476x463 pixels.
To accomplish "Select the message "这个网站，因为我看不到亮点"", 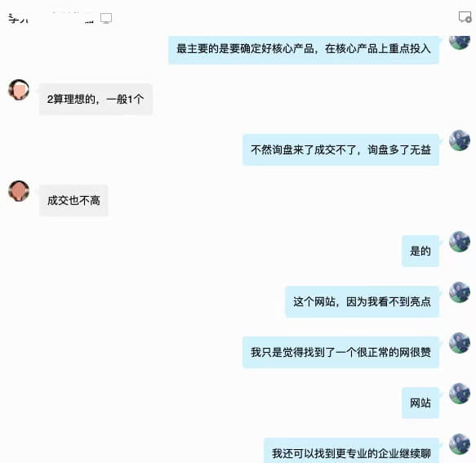I will pyautogui.click(x=362, y=302).
